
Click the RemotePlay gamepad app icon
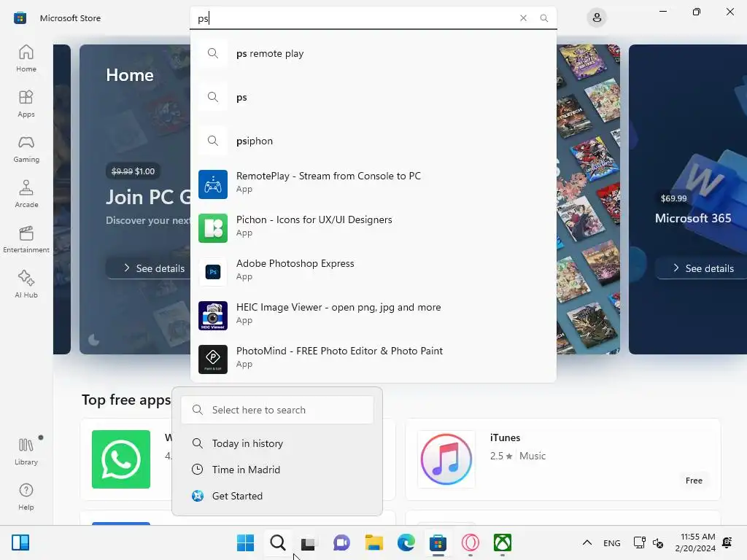[x=213, y=184]
